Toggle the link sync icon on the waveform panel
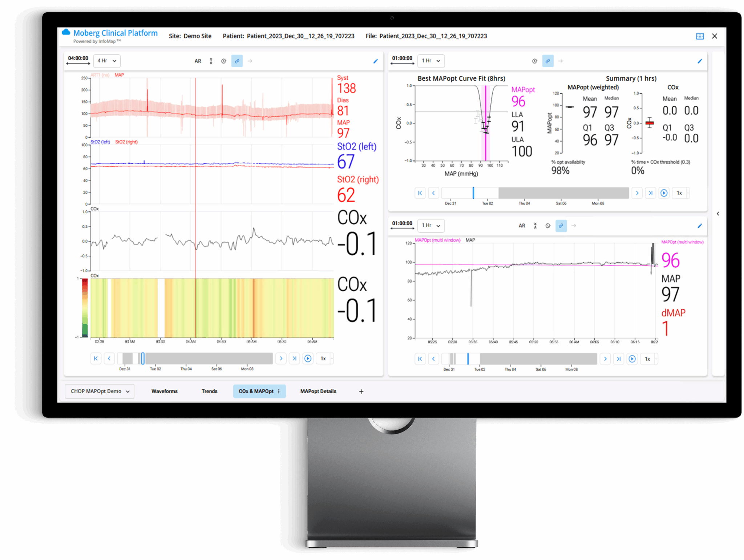The image size is (744, 560). (x=237, y=61)
